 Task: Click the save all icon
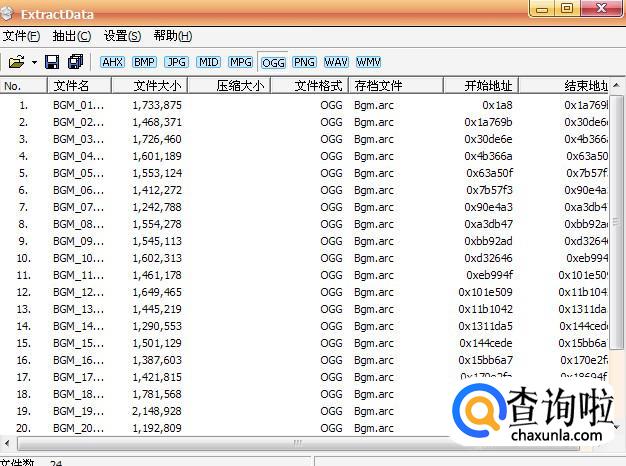click(75, 62)
